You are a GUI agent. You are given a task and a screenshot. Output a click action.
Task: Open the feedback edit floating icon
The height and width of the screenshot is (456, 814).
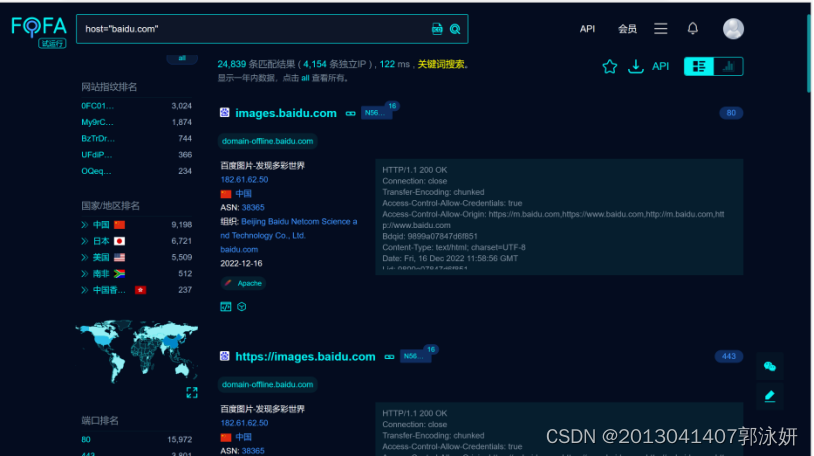769,396
